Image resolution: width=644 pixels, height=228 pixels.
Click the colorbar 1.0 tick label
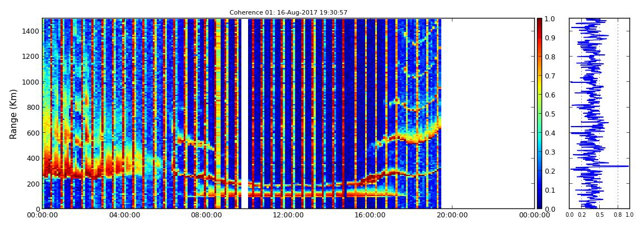pyautogui.click(x=549, y=19)
